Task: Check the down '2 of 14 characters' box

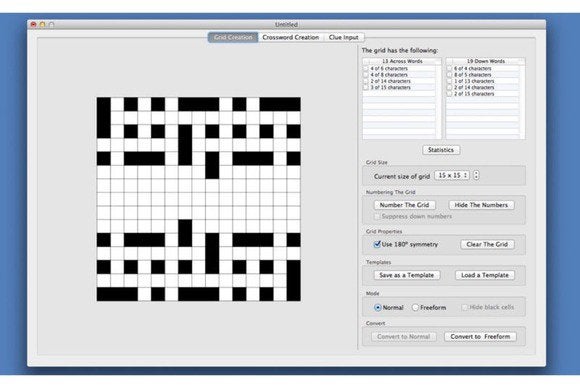Action: 449,88
